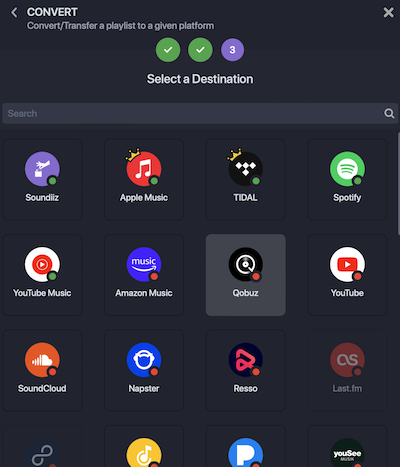Pick the Napster destination card
400x467 pixels.
144,370
